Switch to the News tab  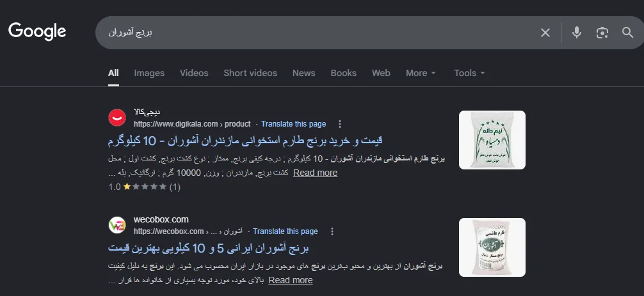303,73
